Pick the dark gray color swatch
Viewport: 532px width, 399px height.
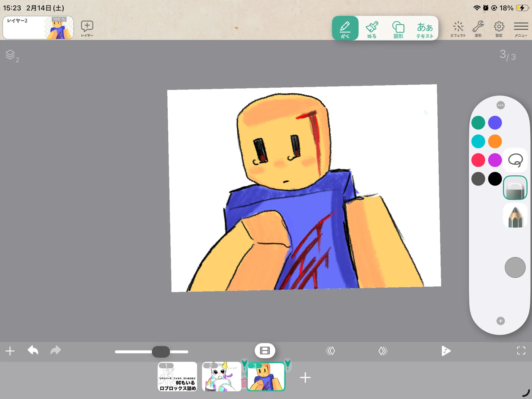point(478,179)
